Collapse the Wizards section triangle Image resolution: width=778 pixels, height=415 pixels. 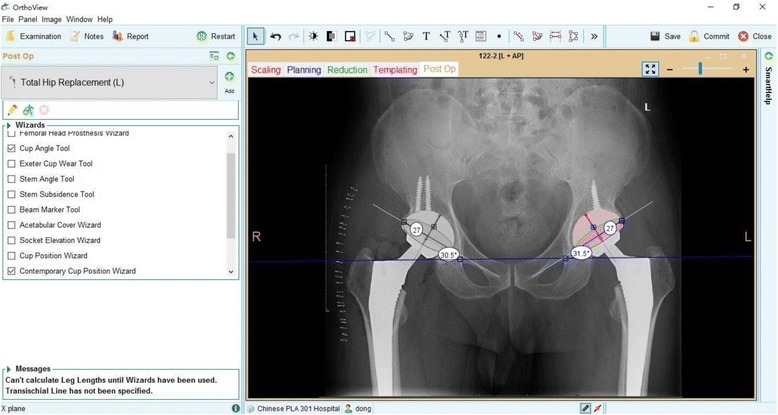pyautogui.click(x=9, y=125)
